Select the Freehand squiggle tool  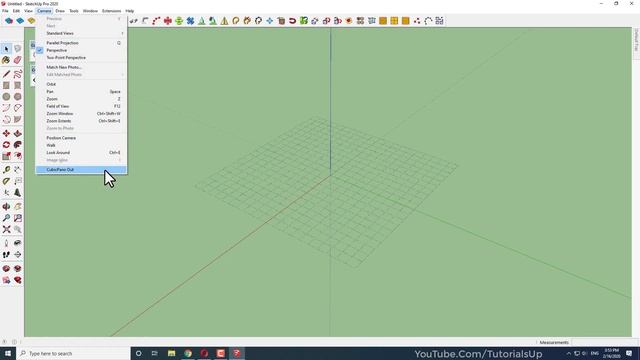18,74
